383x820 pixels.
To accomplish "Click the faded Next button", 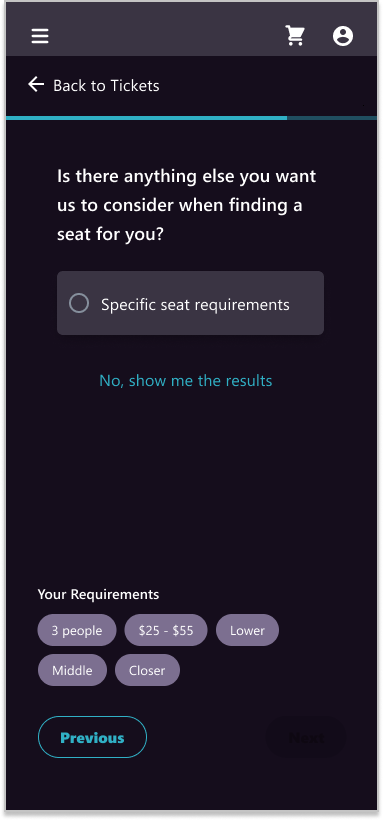I will 307,737.
